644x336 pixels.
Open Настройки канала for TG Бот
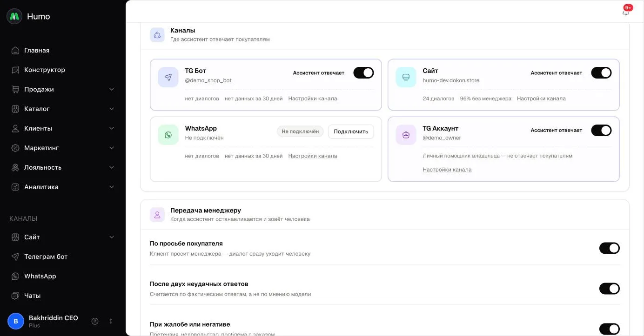click(x=313, y=99)
